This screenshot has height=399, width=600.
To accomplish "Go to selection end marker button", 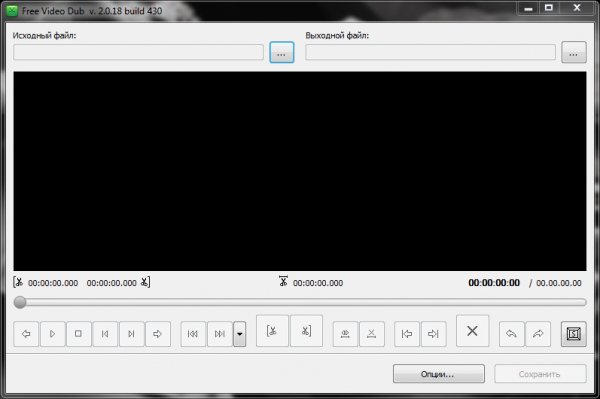I will [x=433, y=334].
